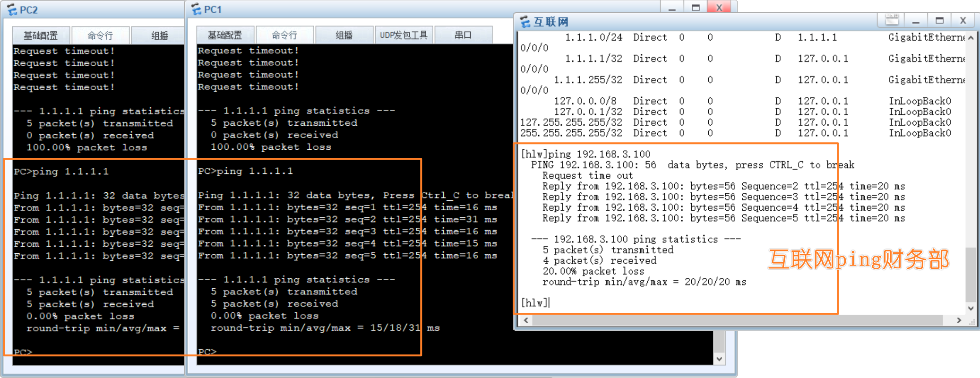Click the layout icon in 互联网 title bar
The width and height of the screenshot is (980, 378).
tap(892, 20)
